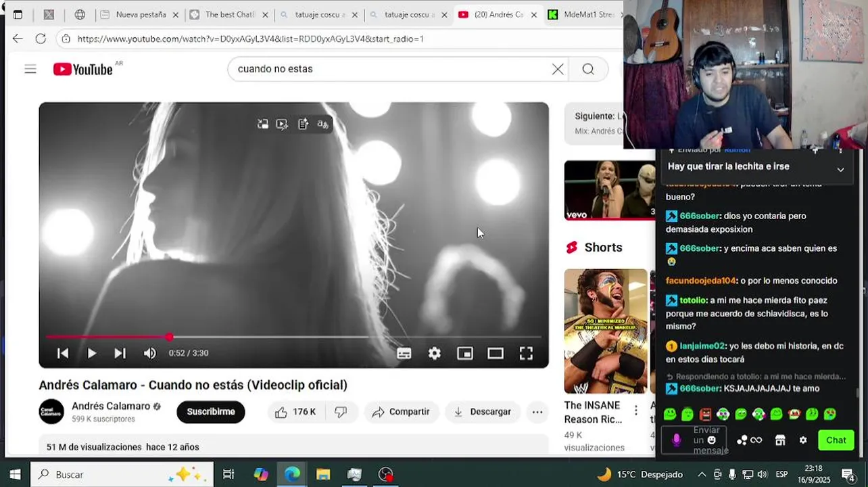The height and width of the screenshot is (487, 868).
Task: Play the video with the play button
Action: click(91, 353)
